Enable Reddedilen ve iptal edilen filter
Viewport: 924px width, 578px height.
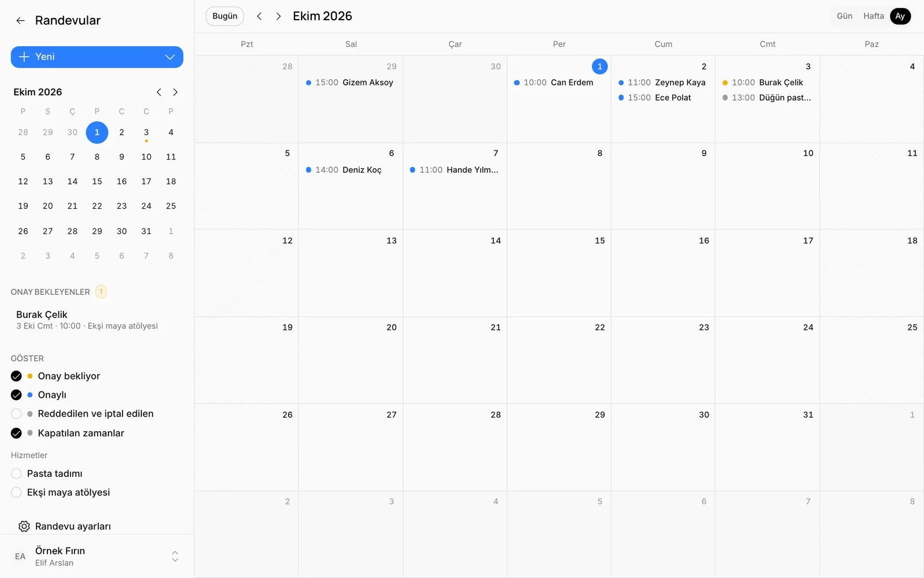point(16,414)
